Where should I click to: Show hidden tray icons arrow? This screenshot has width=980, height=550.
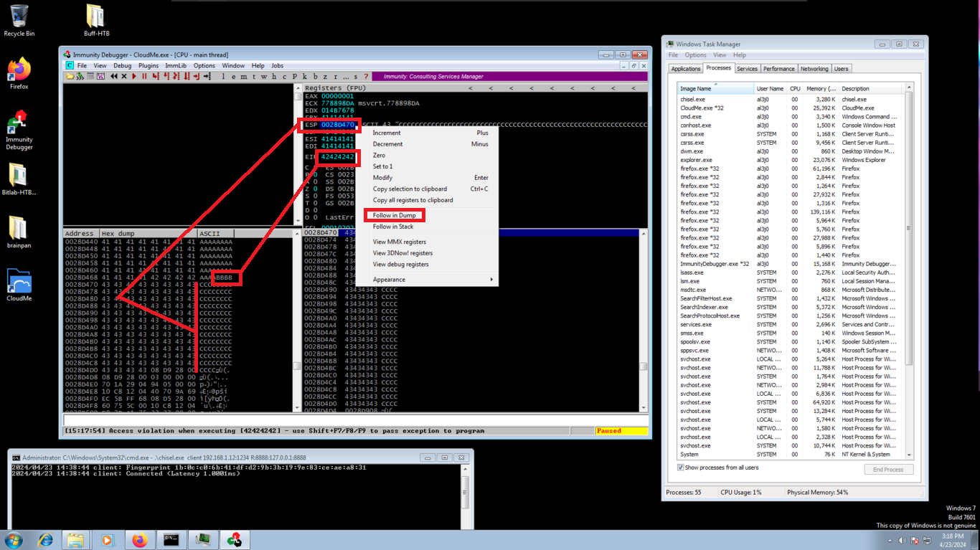pyautogui.click(x=890, y=541)
